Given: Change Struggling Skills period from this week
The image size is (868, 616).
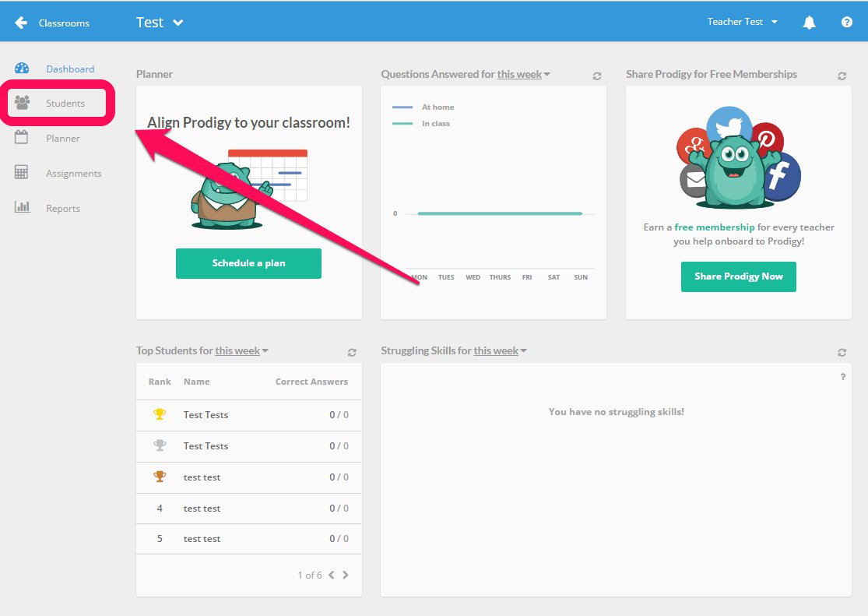Looking at the screenshot, I should coord(500,350).
